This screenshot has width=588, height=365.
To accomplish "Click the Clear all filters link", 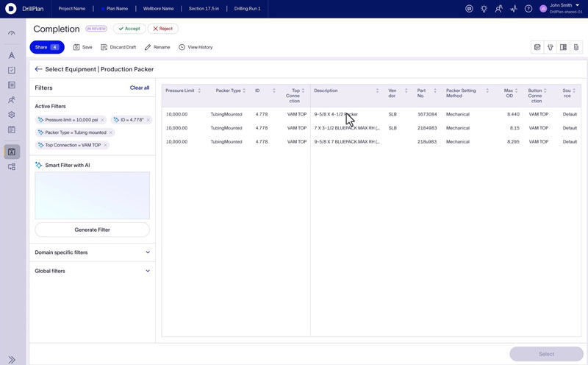I will click(140, 88).
